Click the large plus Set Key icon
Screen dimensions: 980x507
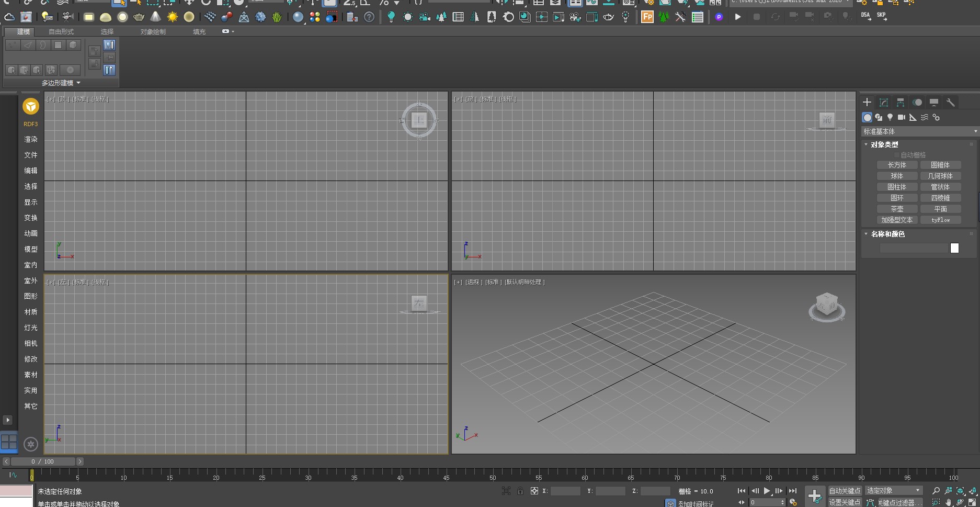(815, 496)
